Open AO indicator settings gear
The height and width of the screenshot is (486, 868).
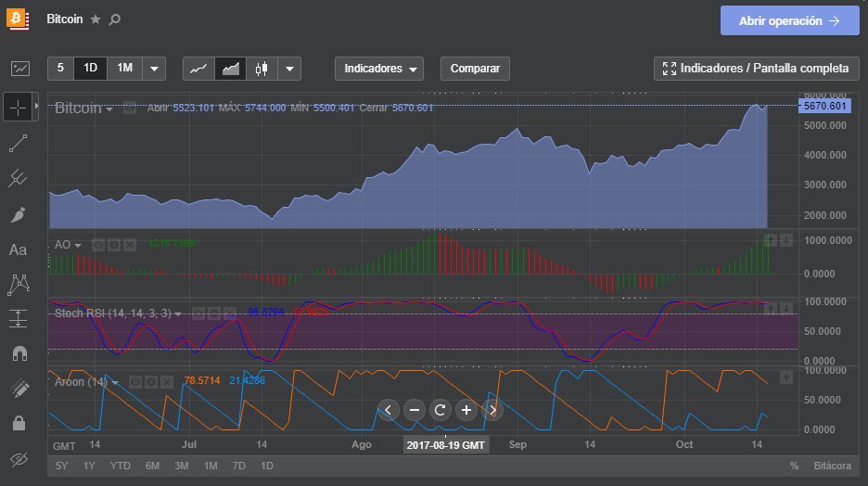pyautogui.click(x=114, y=245)
